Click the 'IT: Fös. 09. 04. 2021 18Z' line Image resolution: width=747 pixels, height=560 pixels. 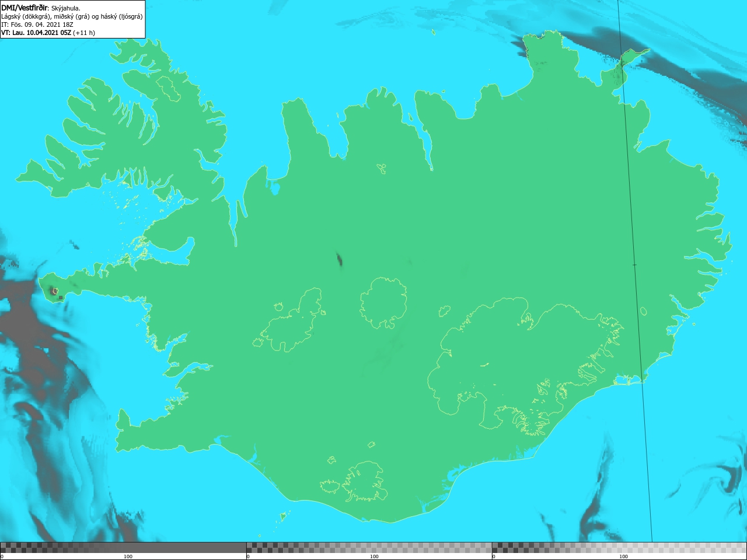tap(37, 24)
